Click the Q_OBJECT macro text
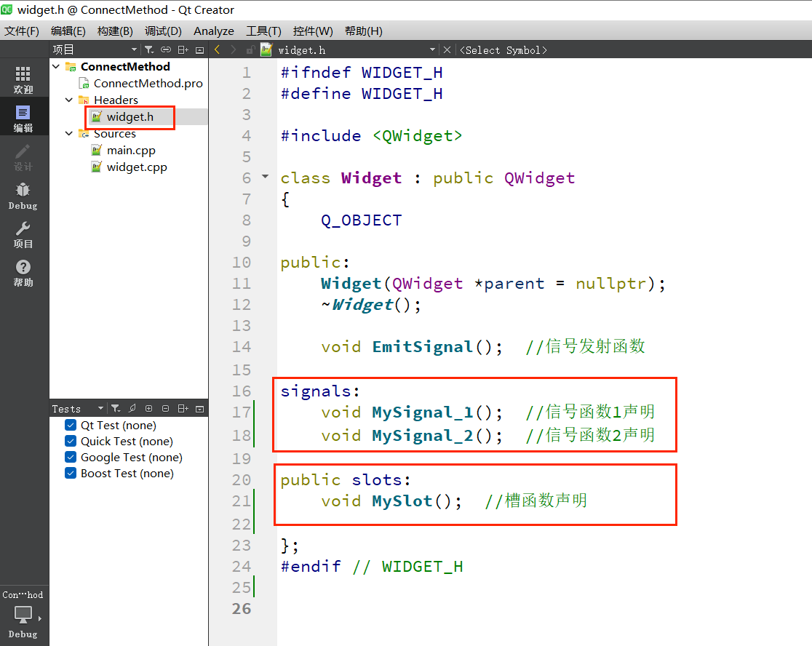 [x=362, y=220]
